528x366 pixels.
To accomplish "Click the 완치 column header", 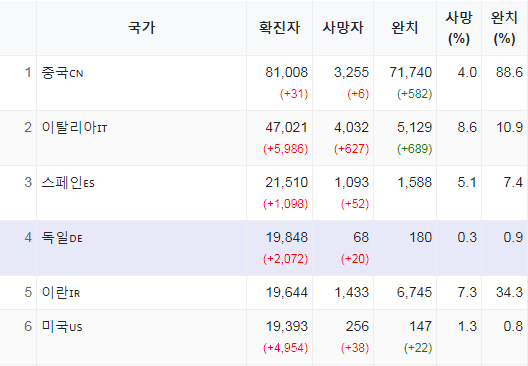I will point(405,28).
